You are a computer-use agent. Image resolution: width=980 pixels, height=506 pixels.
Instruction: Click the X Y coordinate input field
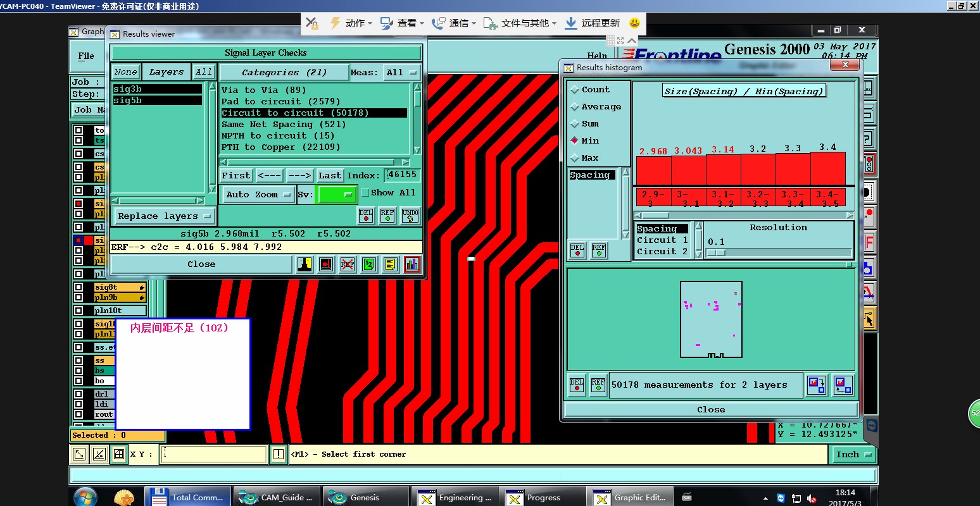coord(214,454)
